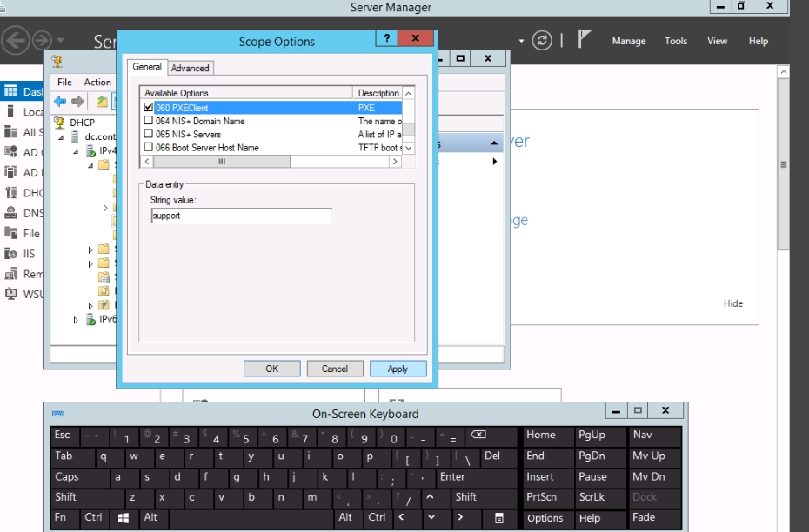809x532 pixels.
Task: Click Apply in the Scope Options dialog
Action: pyautogui.click(x=398, y=369)
